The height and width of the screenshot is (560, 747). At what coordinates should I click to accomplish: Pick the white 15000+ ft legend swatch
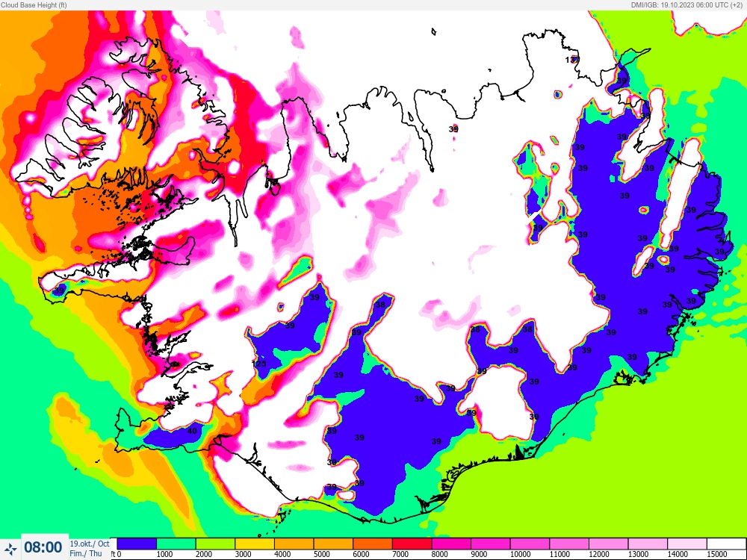(x=726, y=544)
